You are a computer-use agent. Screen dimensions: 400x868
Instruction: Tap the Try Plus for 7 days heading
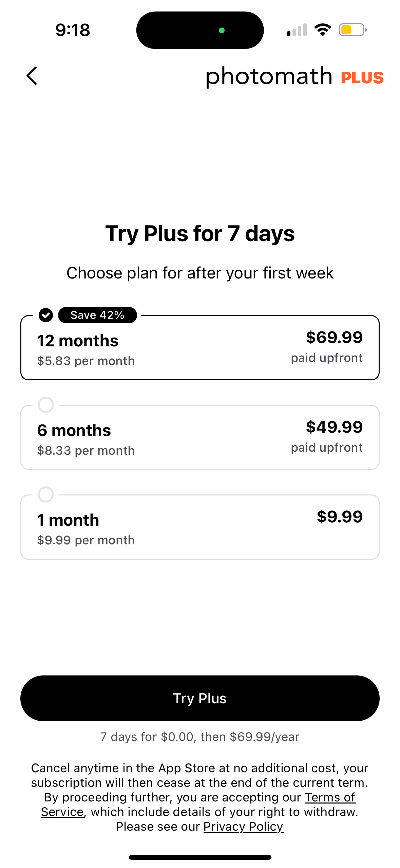[200, 234]
